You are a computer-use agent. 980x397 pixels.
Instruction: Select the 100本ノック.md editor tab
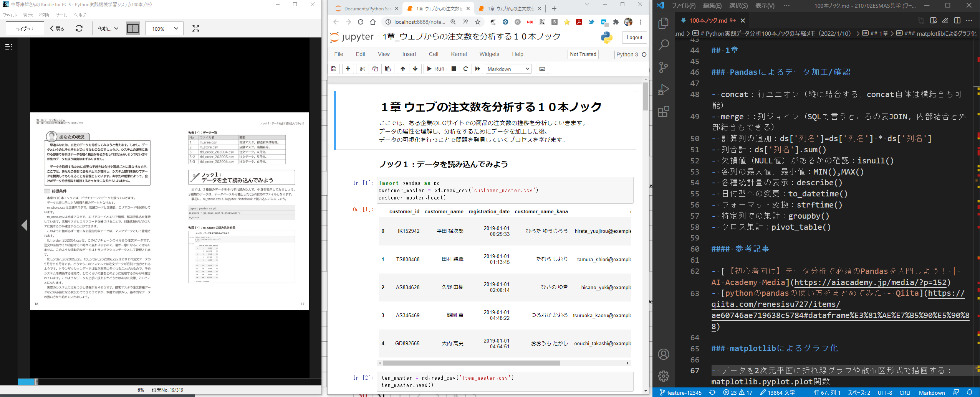(x=712, y=21)
